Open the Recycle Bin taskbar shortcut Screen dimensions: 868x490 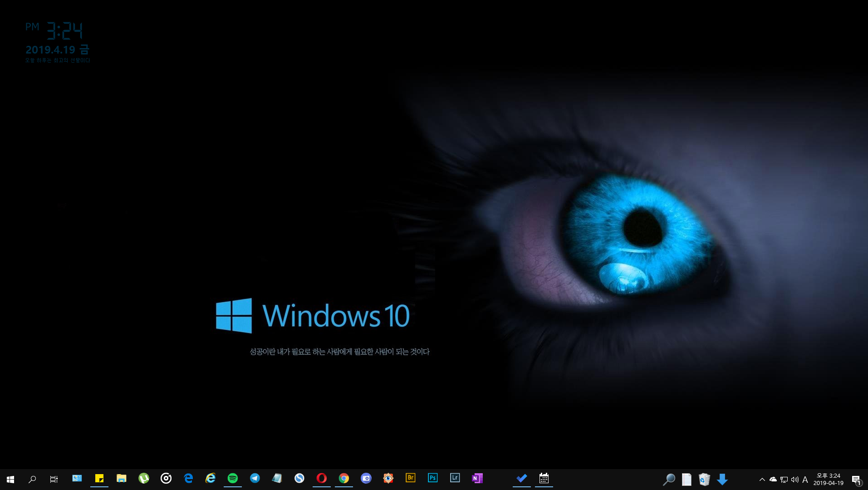(x=704, y=479)
